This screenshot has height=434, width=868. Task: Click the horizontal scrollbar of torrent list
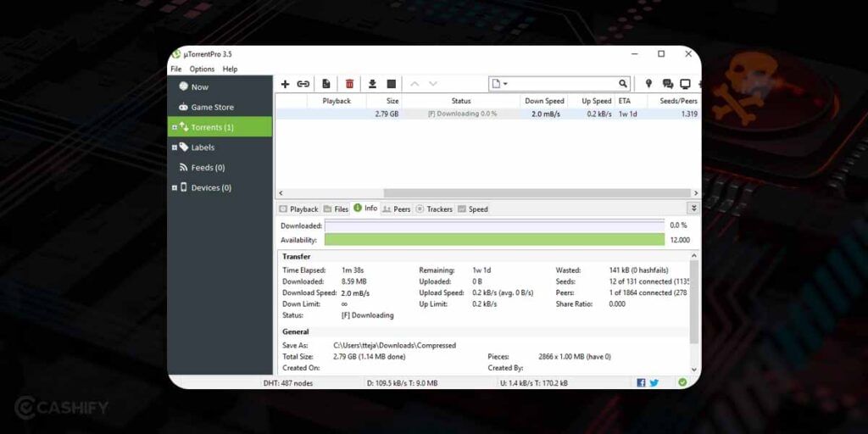[x=537, y=193]
